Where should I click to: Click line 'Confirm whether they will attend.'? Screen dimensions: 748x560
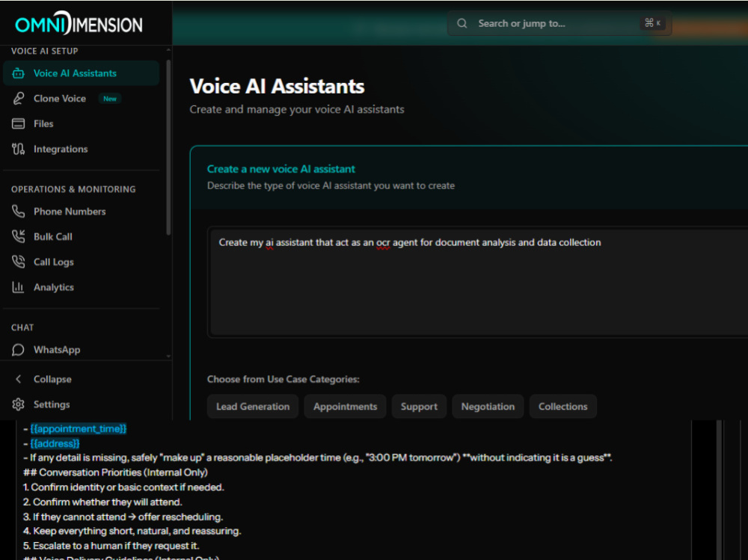click(x=102, y=502)
